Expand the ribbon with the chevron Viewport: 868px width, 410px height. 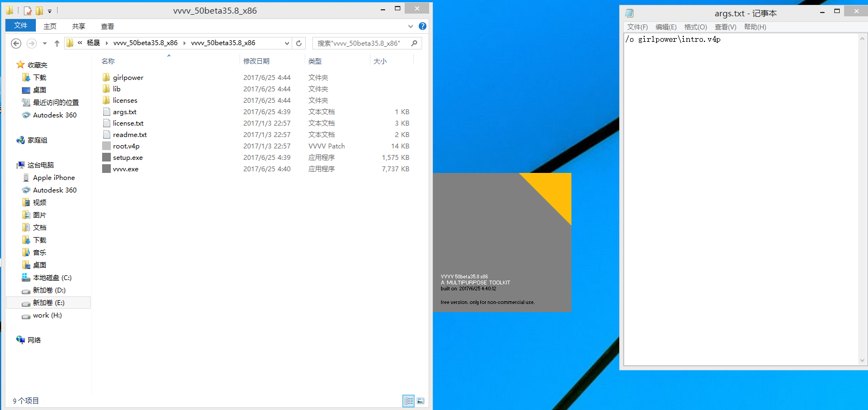click(411, 26)
